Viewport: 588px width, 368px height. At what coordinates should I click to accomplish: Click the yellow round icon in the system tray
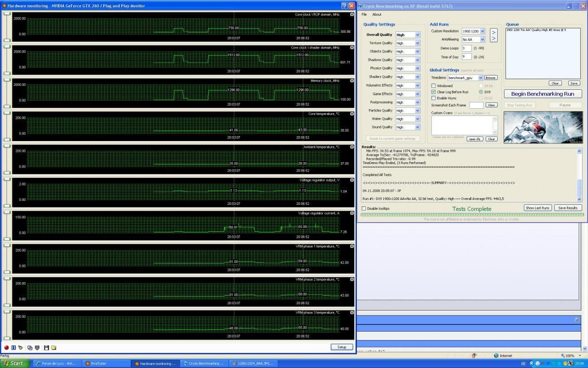566,364
